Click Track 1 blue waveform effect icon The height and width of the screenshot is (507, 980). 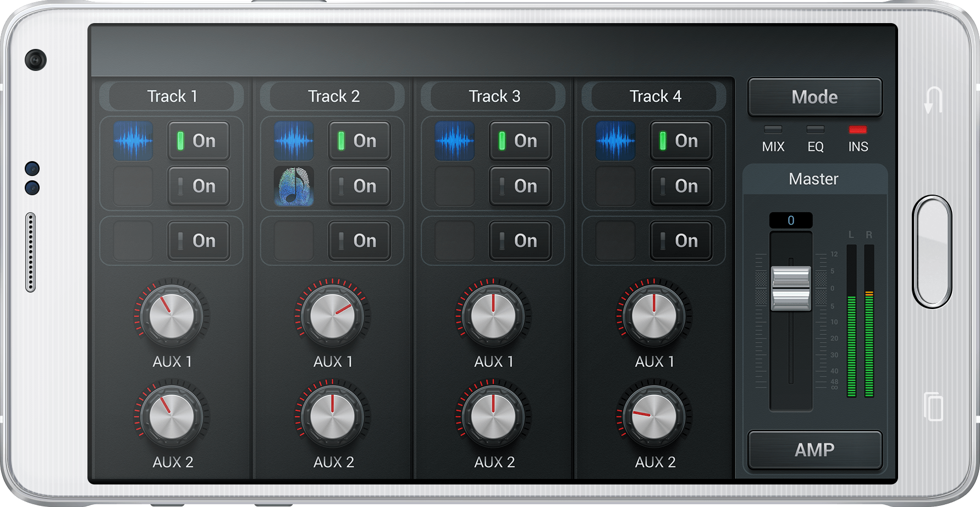point(133,141)
